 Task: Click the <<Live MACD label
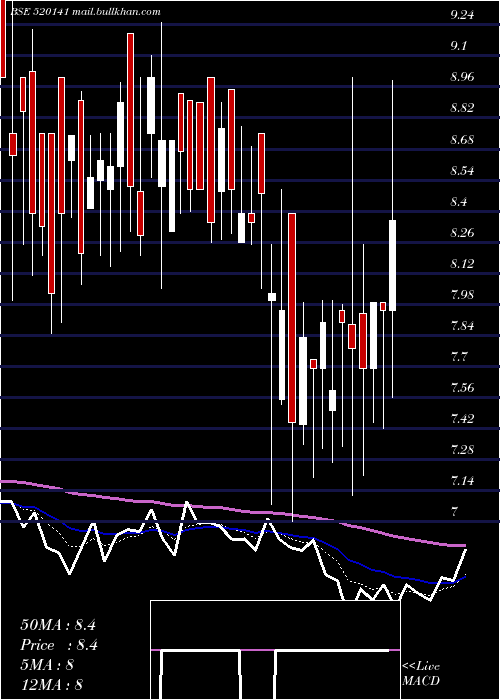(x=421, y=674)
